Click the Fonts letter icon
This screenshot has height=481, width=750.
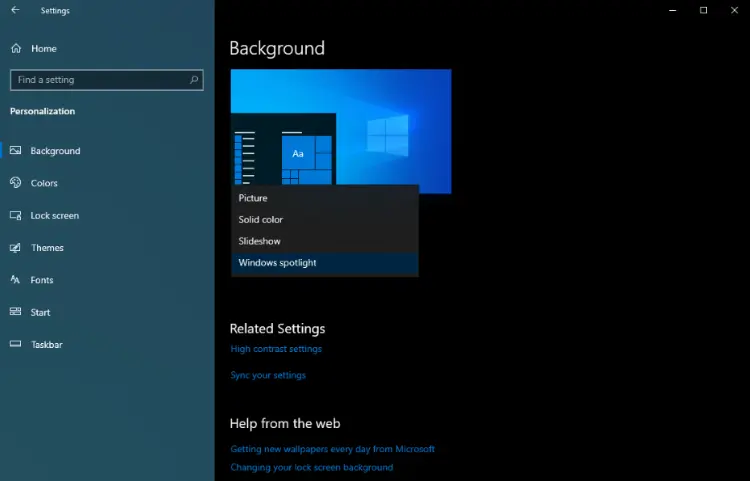pos(15,280)
